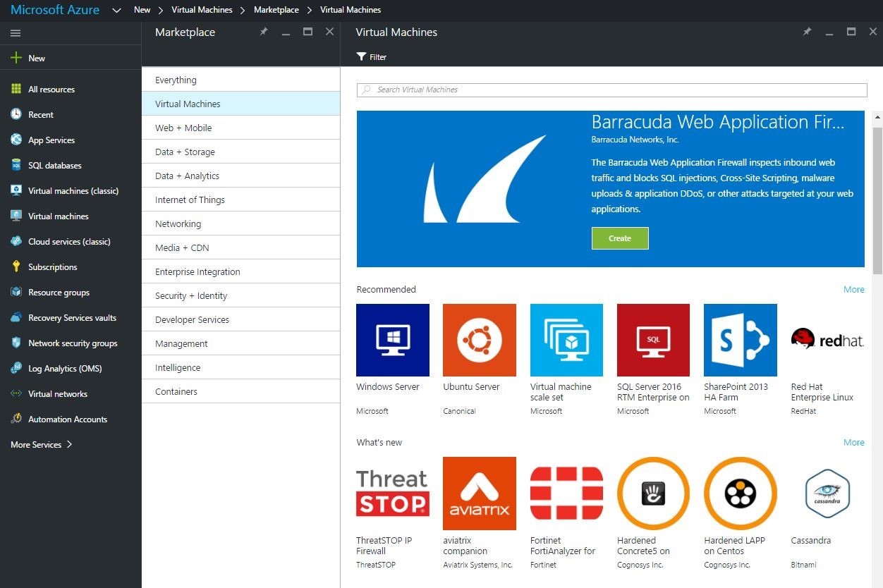
Task: Click Recovery Services vaults cloud icon
Action: click(16, 317)
